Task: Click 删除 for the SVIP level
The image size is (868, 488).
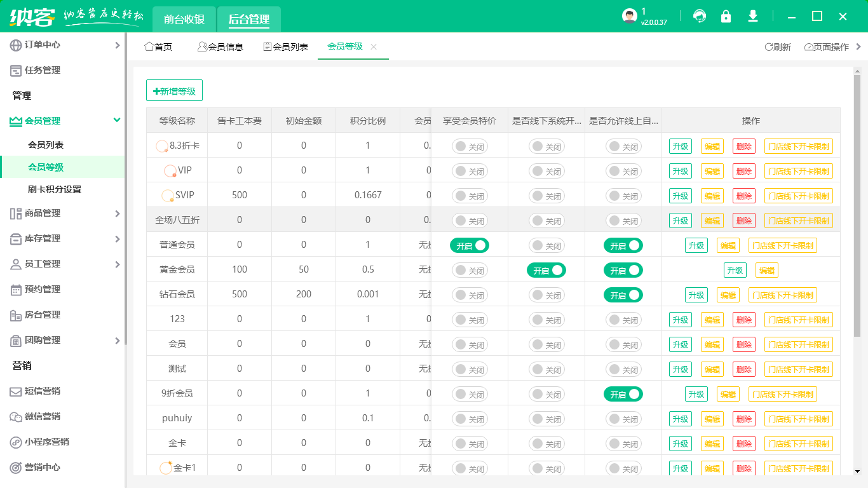Action: (x=743, y=196)
